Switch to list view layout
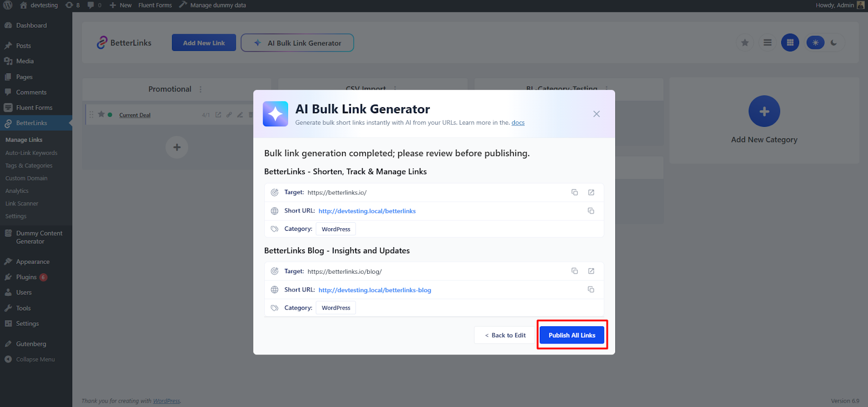 [768, 42]
